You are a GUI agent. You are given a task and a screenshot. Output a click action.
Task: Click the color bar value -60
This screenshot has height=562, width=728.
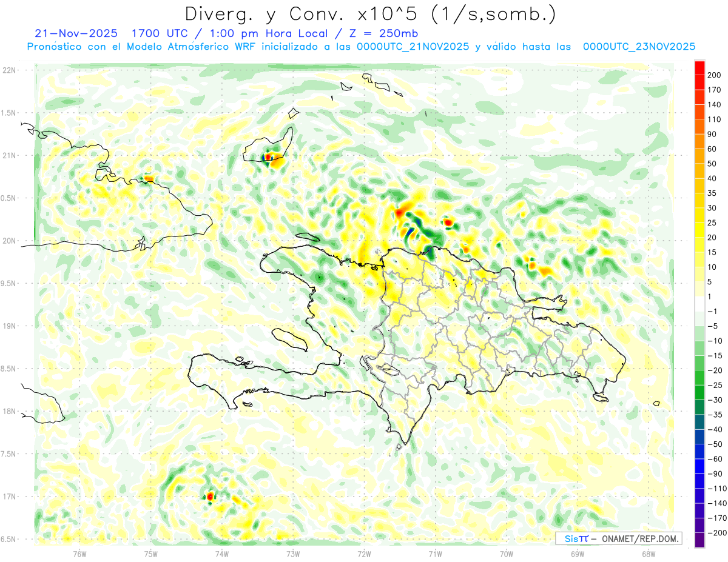click(x=716, y=459)
